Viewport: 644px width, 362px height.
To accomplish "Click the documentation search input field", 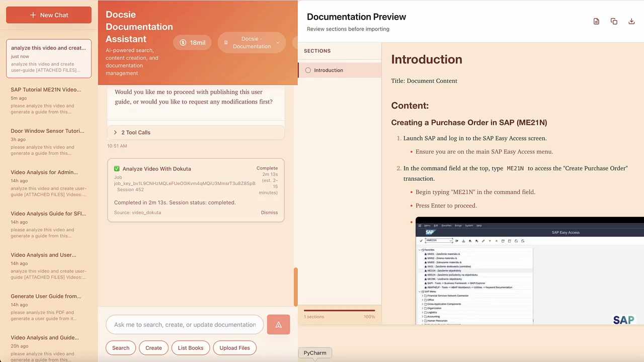I will pyautogui.click(x=185, y=324).
